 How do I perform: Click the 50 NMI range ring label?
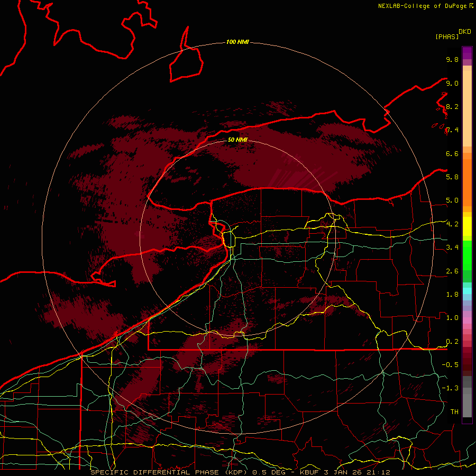click(x=237, y=140)
